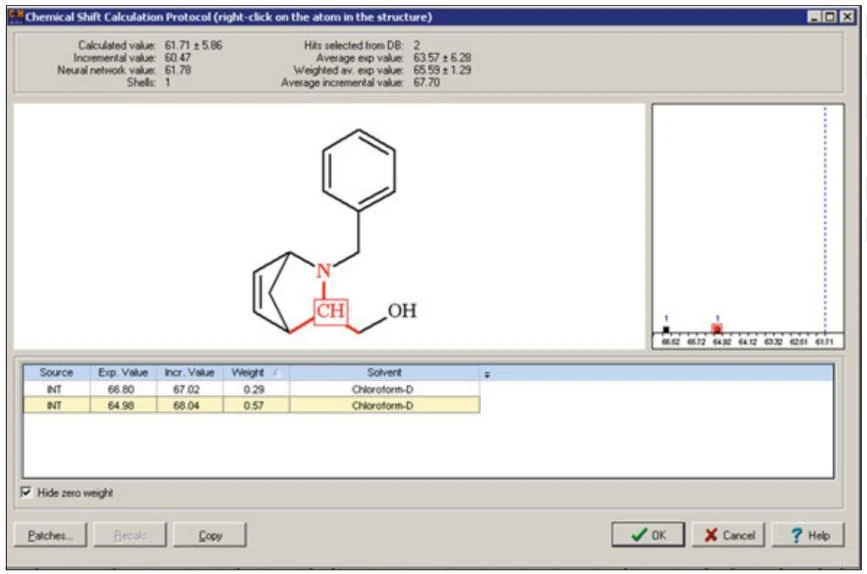Click the OH group in structure
867x574 pixels.
tap(402, 311)
